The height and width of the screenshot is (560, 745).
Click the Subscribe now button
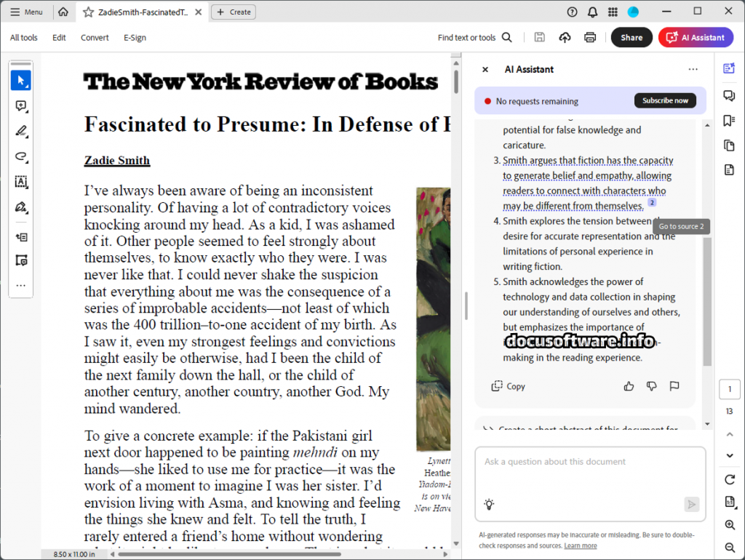[664, 101]
